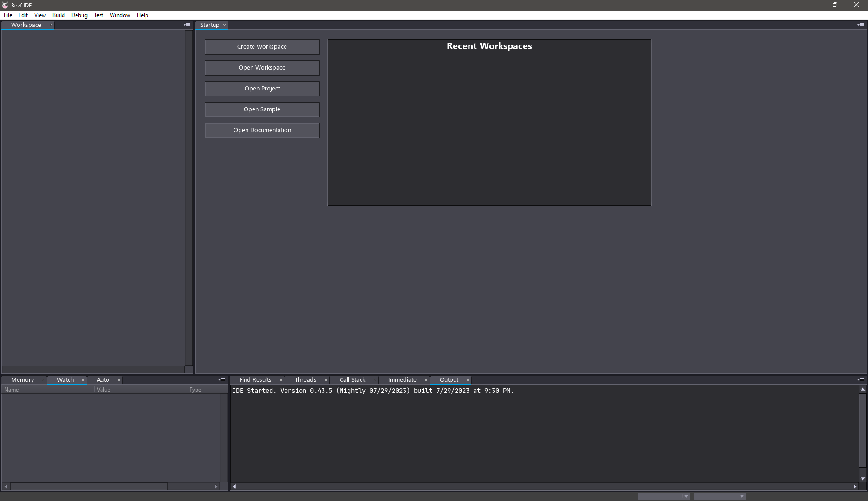Switch to the Auto tab

[x=103, y=380]
